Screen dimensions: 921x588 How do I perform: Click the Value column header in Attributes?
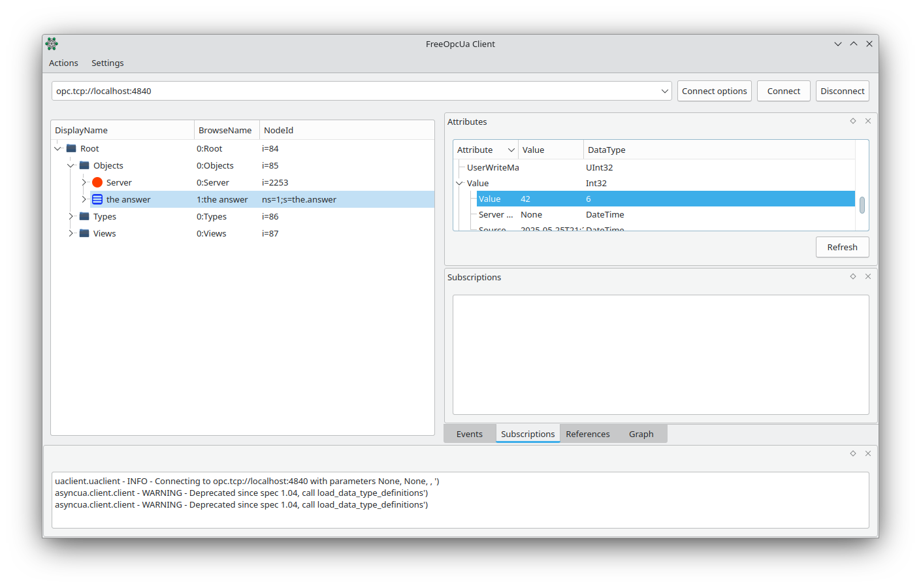coord(551,150)
